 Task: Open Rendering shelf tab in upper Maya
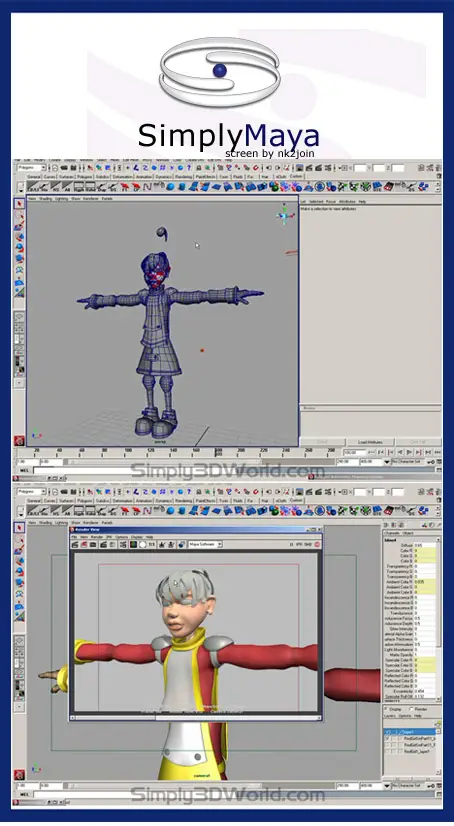coord(183,177)
